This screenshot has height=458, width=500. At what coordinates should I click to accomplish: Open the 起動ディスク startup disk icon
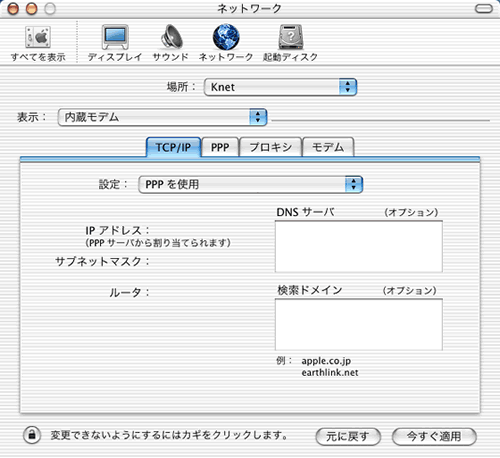[291, 37]
